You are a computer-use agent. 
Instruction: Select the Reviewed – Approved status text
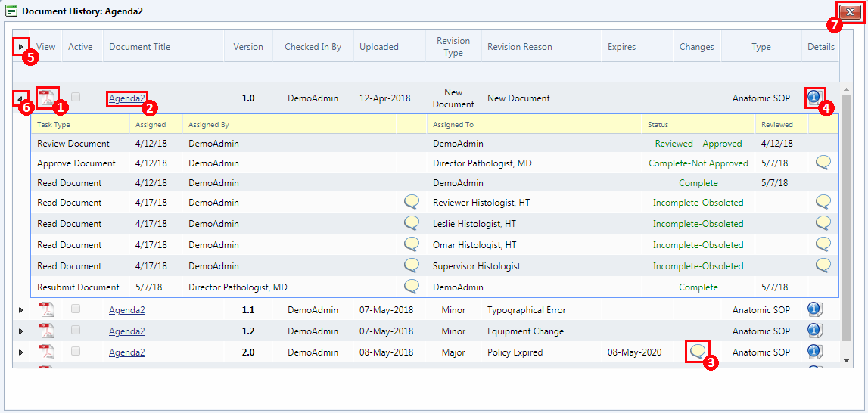(x=698, y=144)
